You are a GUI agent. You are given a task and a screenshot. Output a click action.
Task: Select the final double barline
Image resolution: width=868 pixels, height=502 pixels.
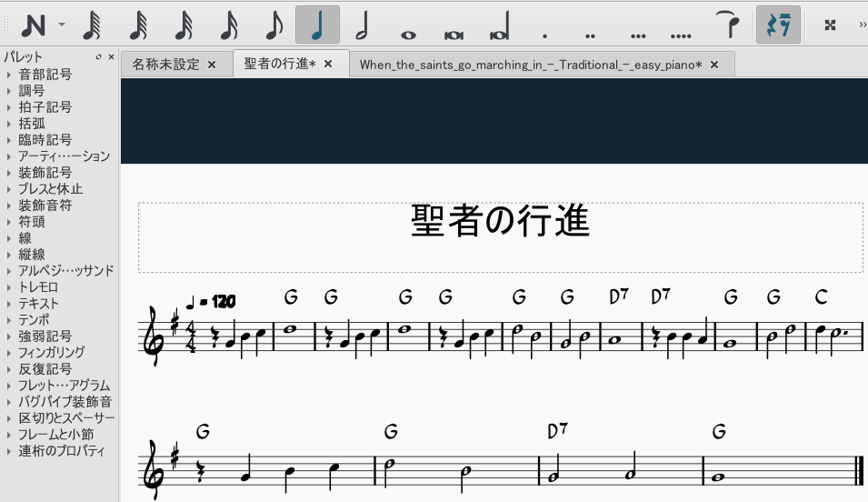[859, 473]
